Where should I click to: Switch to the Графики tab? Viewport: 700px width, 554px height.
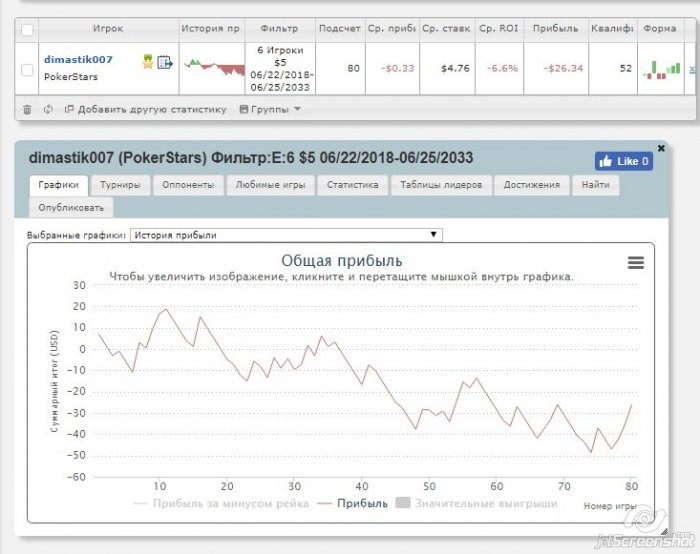(58, 185)
